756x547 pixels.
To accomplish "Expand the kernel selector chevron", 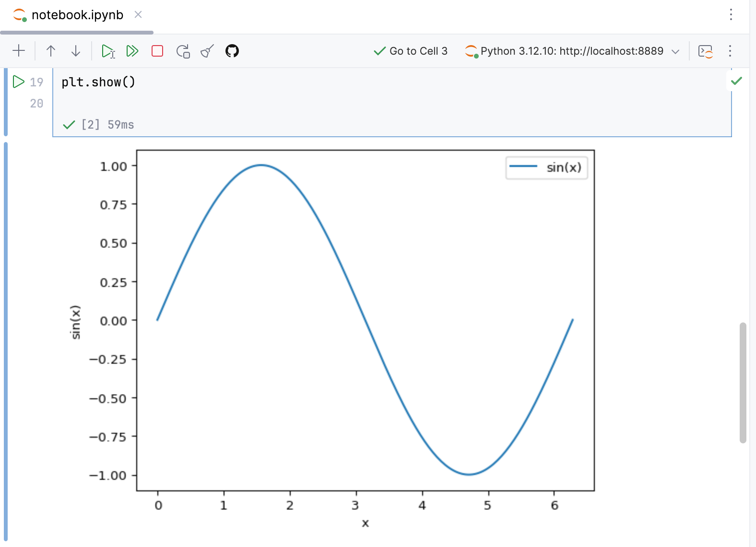I will [675, 51].
